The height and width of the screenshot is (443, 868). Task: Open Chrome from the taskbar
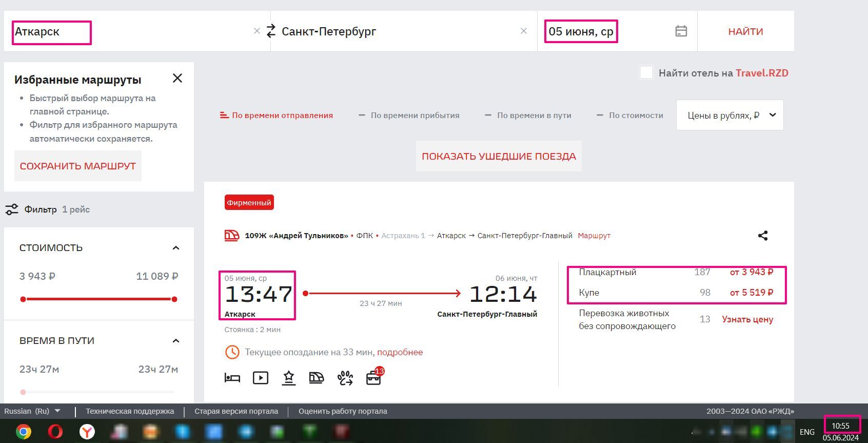click(x=23, y=432)
